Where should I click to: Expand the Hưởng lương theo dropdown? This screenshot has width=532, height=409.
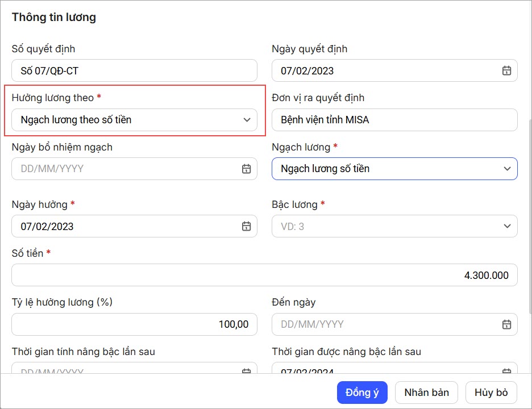(247, 120)
